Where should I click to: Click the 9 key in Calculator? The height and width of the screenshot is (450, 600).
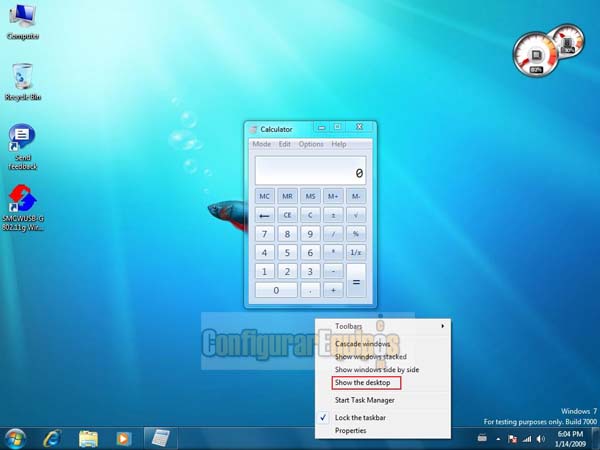point(310,234)
